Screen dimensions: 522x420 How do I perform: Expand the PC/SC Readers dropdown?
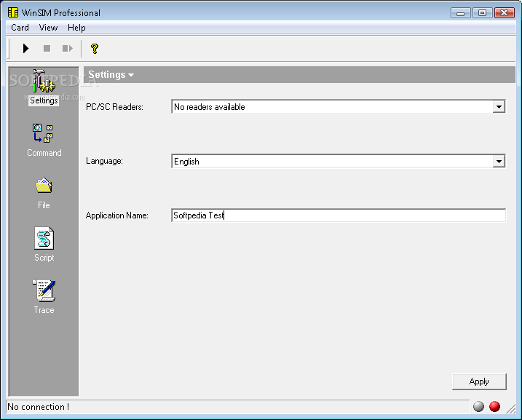pos(499,107)
